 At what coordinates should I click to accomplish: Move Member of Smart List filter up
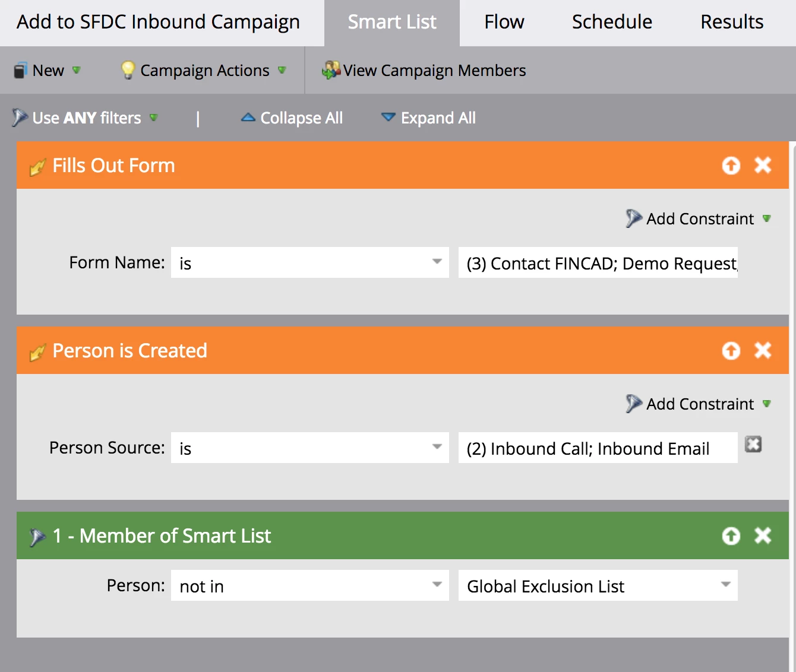[731, 536]
